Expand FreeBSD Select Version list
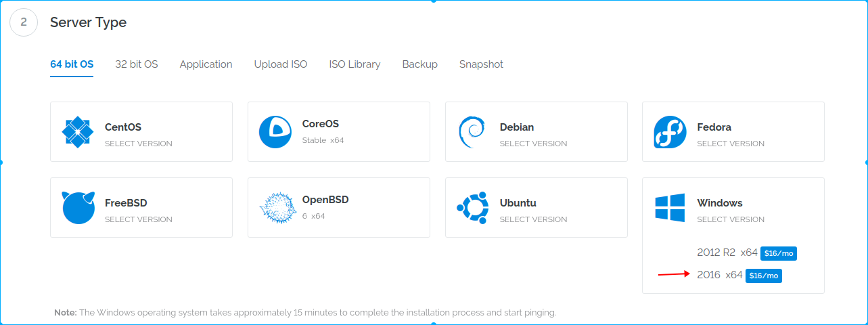868x325 pixels. pyautogui.click(x=139, y=219)
